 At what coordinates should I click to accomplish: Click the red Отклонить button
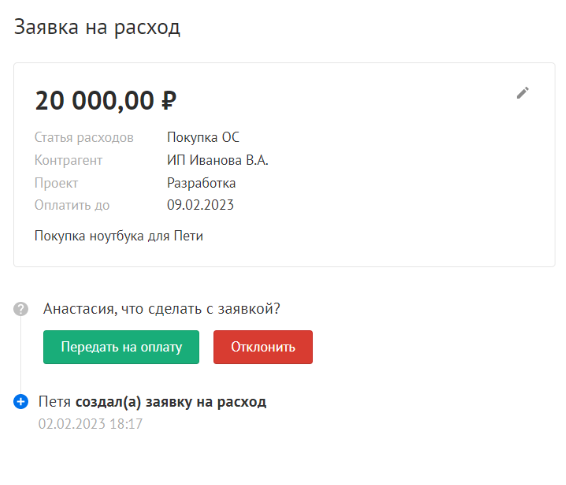point(263,347)
